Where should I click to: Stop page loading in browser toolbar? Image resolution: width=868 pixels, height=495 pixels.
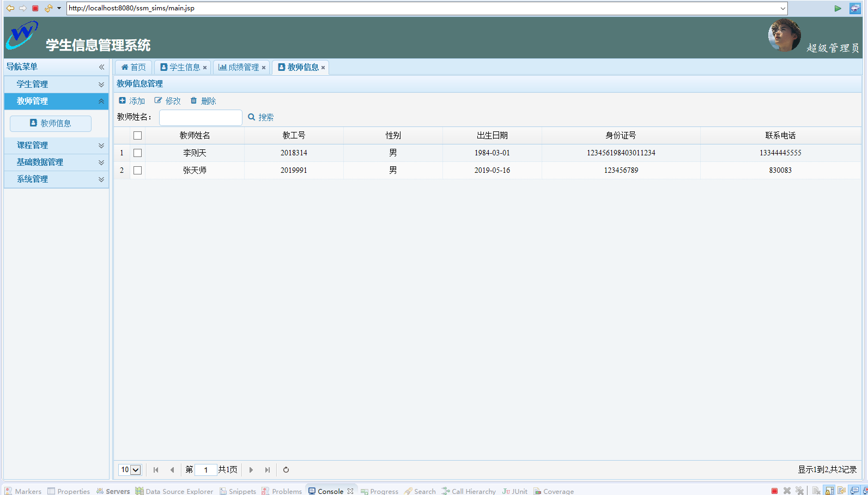click(x=35, y=8)
